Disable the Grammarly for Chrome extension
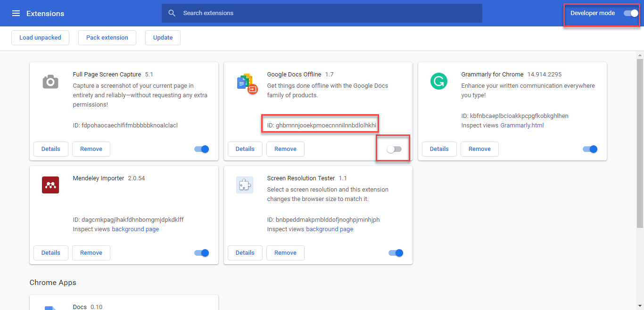The width and height of the screenshot is (644, 310). point(589,149)
